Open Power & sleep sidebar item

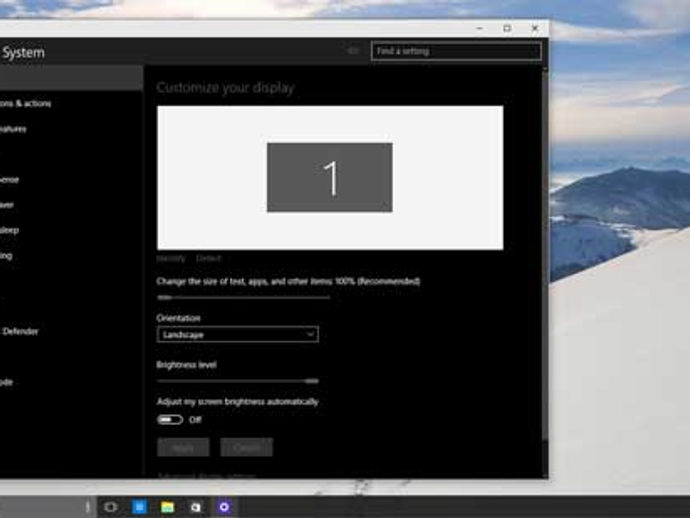(x=9, y=230)
